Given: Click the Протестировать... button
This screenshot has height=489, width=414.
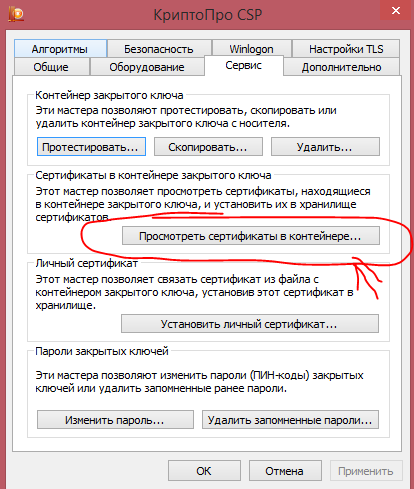Looking at the screenshot, I should (x=91, y=147).
